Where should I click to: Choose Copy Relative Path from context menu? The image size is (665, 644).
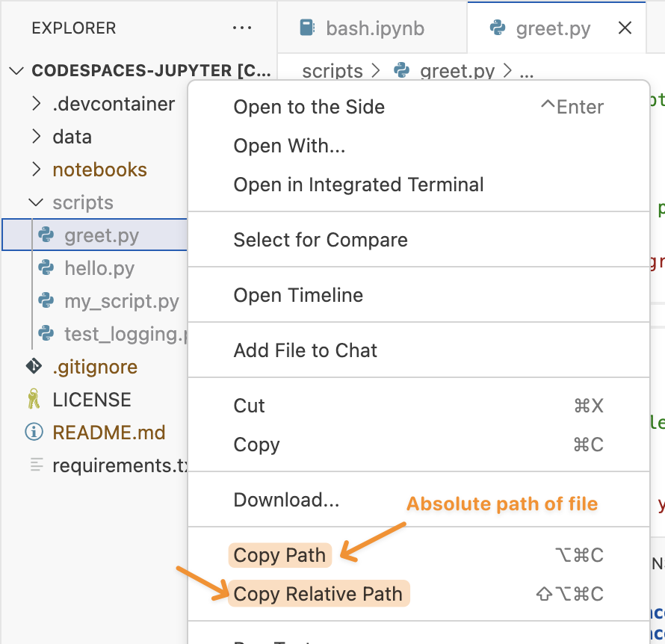318,595
